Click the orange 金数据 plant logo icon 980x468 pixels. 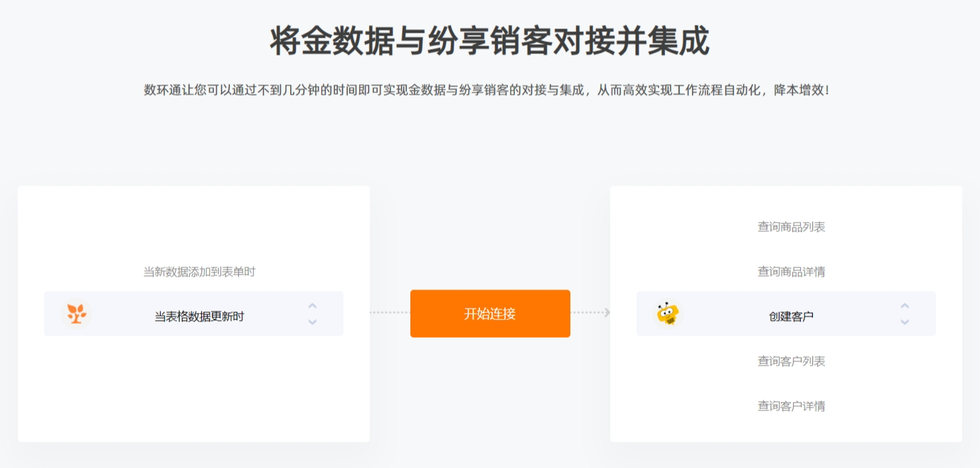[x=76, y=314]
